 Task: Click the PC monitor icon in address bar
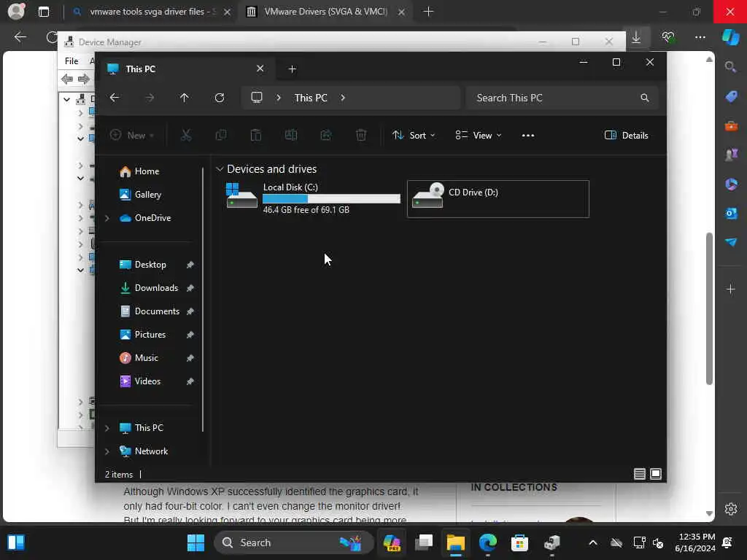(257, 98)
